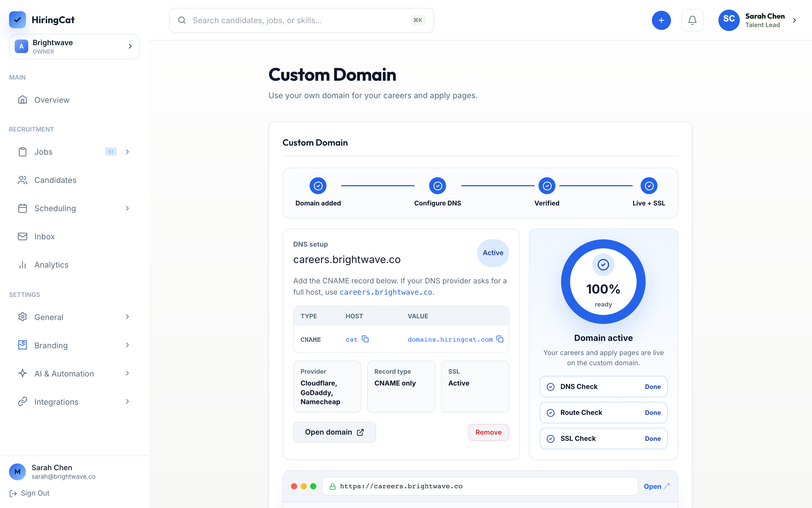Open the Analytics menu item
812x508 pixels.
(x=74, y=265)
